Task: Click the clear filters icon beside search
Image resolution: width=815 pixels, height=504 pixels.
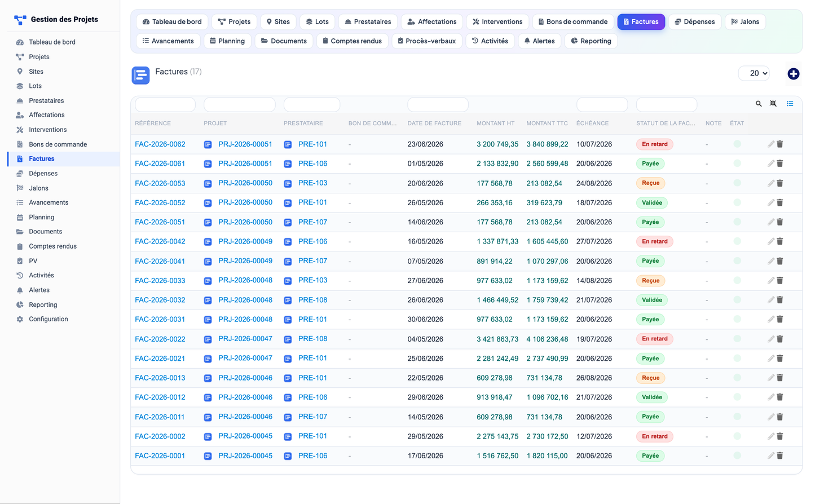Action: tap(773, 104)
